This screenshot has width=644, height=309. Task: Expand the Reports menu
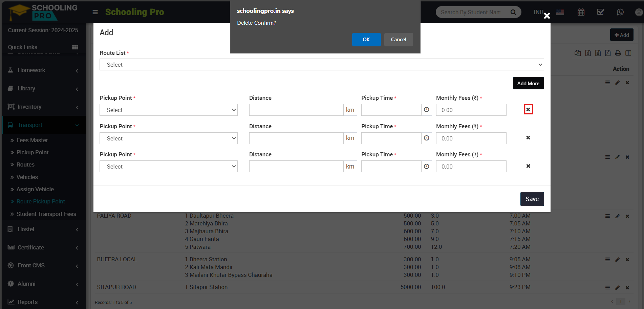point(43,302)
